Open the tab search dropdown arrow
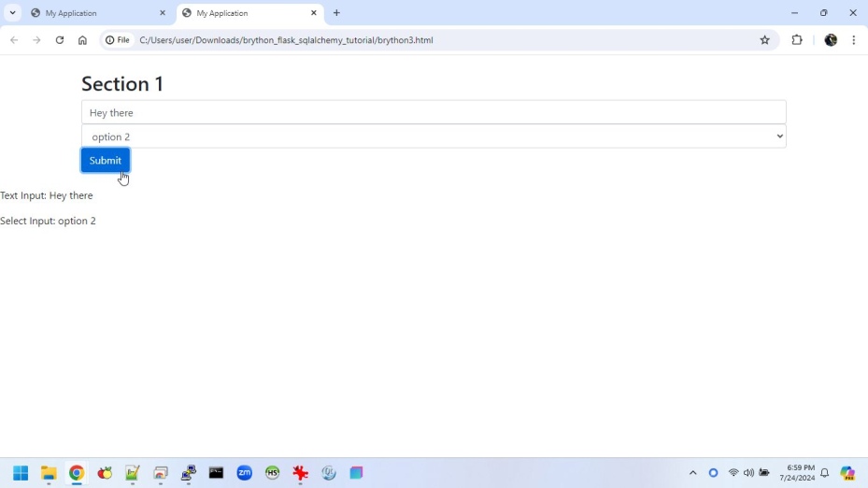The width and height of the screenshot is (868, 488). (x=13, y=13)
